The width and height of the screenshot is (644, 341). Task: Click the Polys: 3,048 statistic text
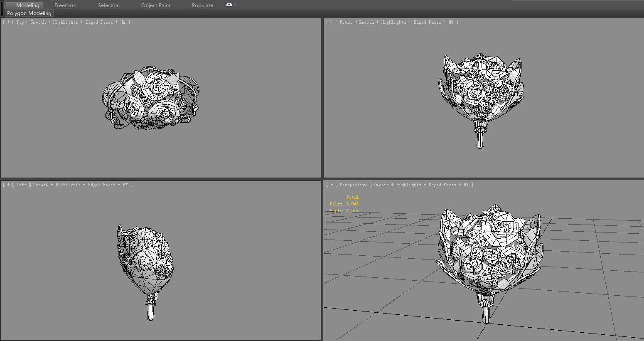pos(344,204)
